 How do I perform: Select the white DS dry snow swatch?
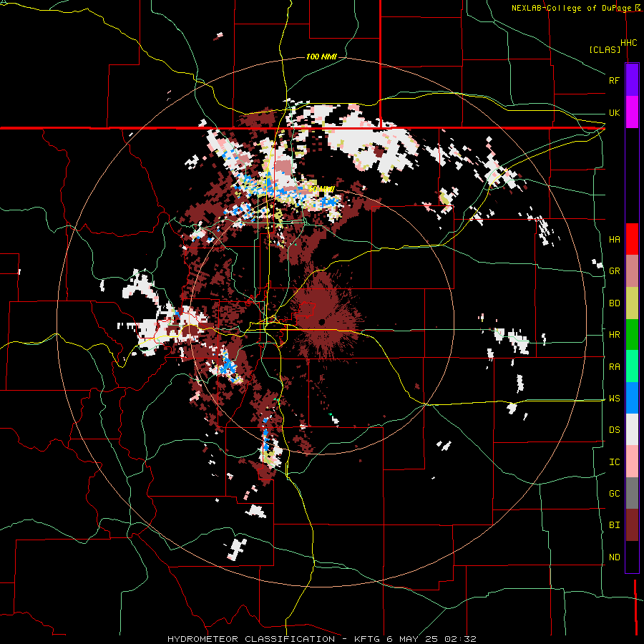point(632,429)
